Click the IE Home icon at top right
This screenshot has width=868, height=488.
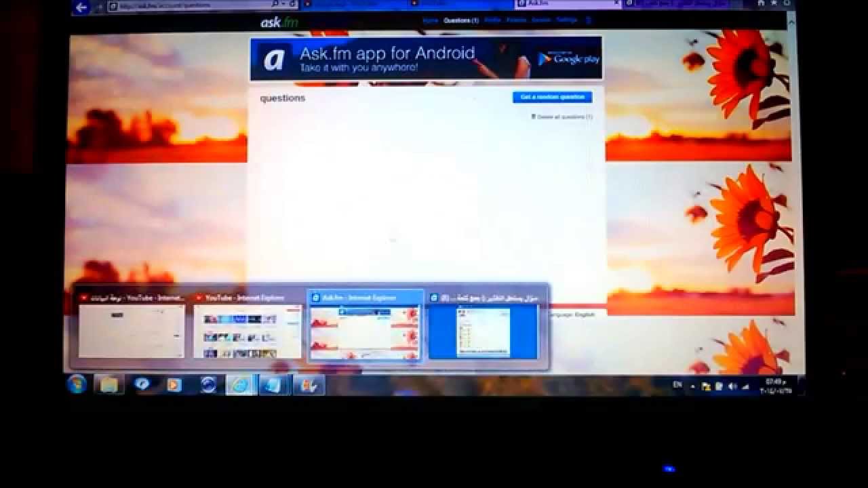pyautogui.click(x=759, y=4)
